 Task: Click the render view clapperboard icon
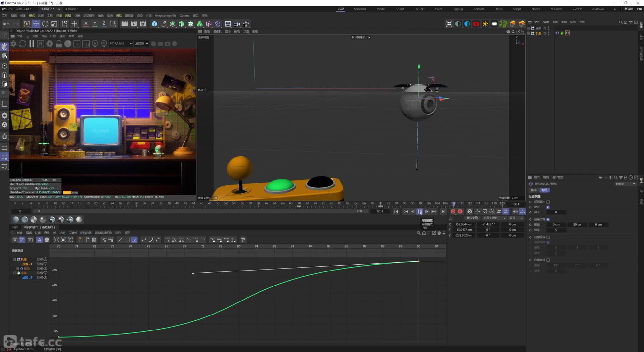pyautogui.click(x=124, y=24)
